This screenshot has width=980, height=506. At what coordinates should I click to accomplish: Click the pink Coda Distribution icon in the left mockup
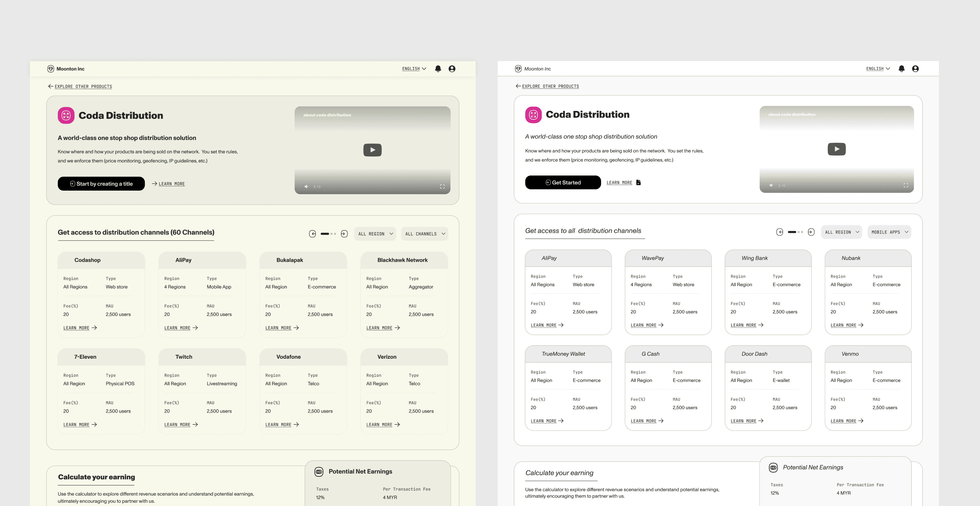(x=66, y=115)
